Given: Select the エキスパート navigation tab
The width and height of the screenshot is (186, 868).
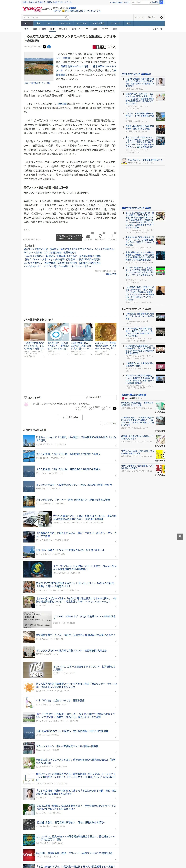Looking at the screenshot, I should (64, 23).
